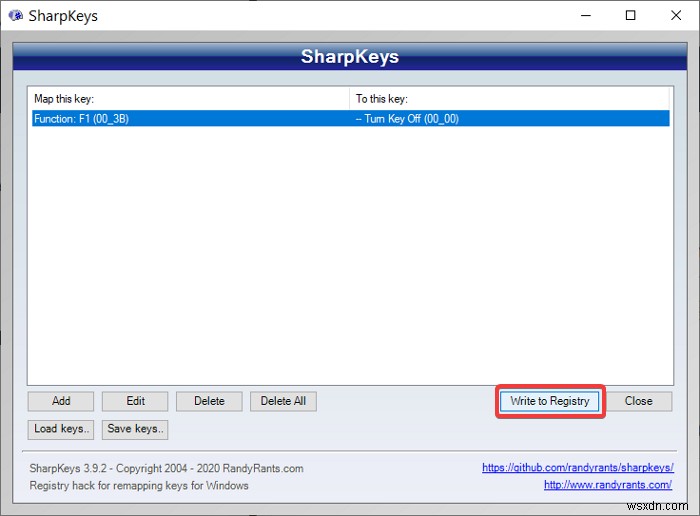Click the SharpKeys 3.9.2 copyright text

pos(166,468)
